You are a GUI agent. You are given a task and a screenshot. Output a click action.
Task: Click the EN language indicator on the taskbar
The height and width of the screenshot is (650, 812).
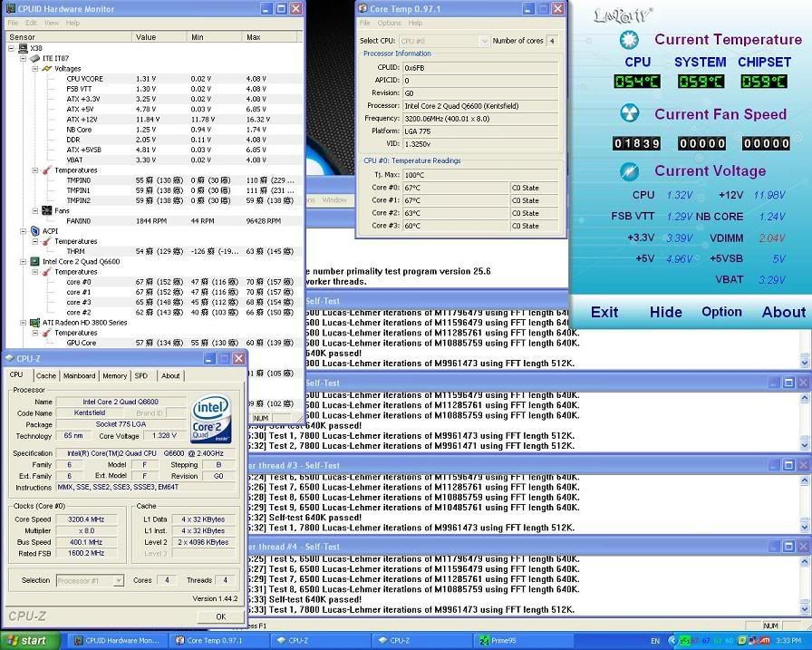(655, 641)
